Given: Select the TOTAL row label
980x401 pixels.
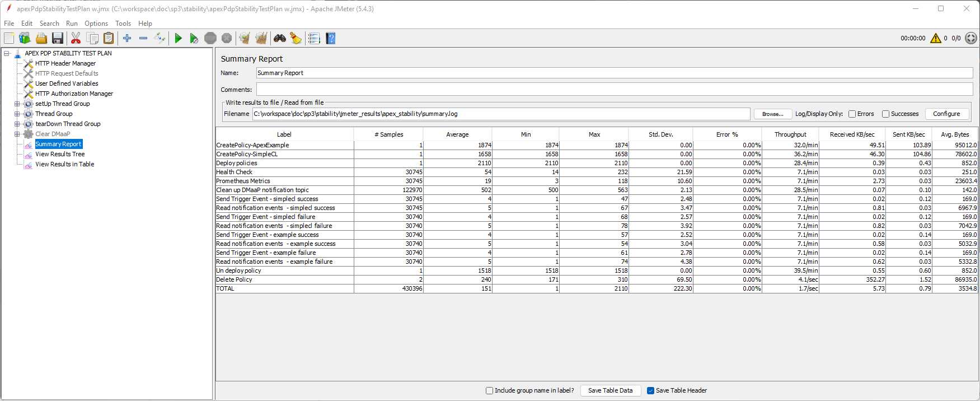Looking at the screenshot, I should [225, 288].
